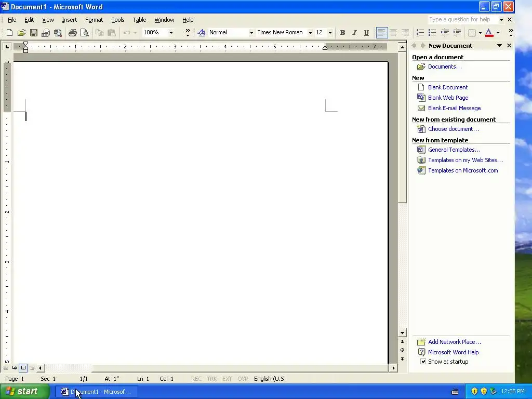Expand Standard toolbar options chevron
The width and height of the screenshot is (532, 399).
(188, 33)
